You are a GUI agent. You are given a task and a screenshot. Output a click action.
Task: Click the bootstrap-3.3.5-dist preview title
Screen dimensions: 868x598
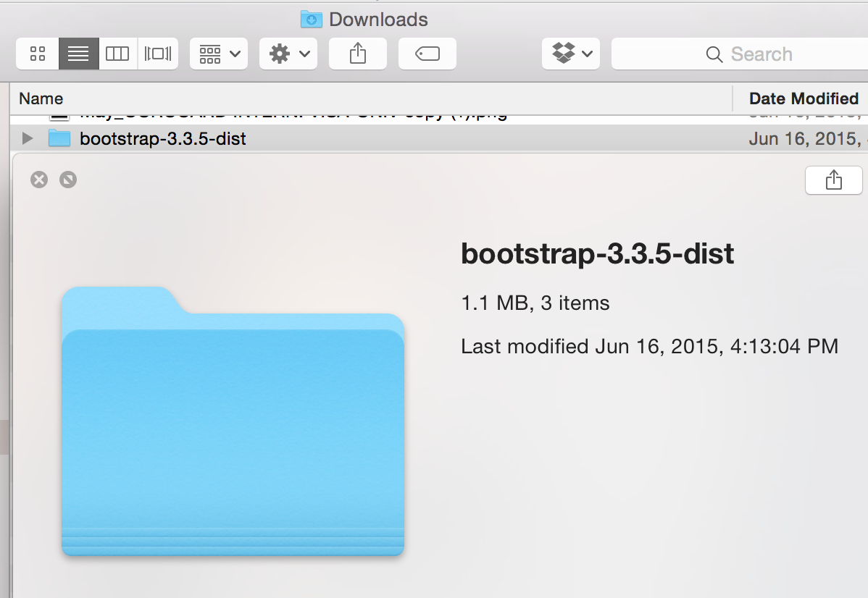tap(597, 254)
